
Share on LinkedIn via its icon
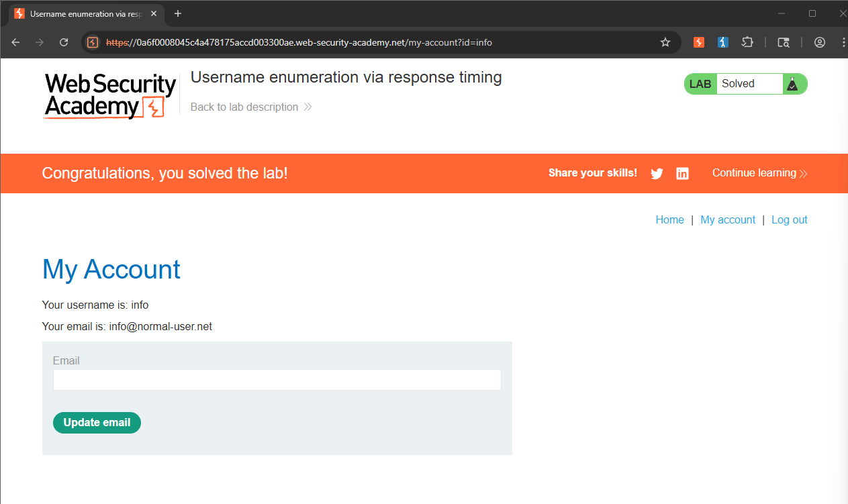(682, 174)
